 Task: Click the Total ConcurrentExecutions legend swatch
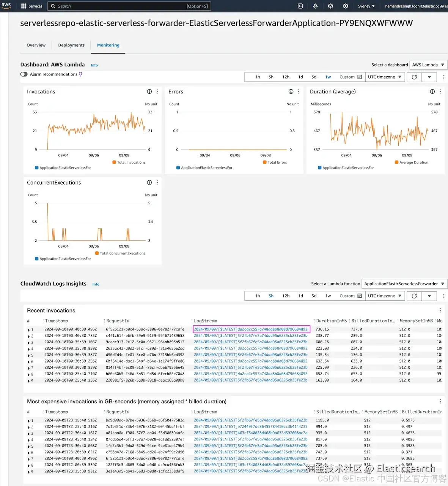pos(97,253)
